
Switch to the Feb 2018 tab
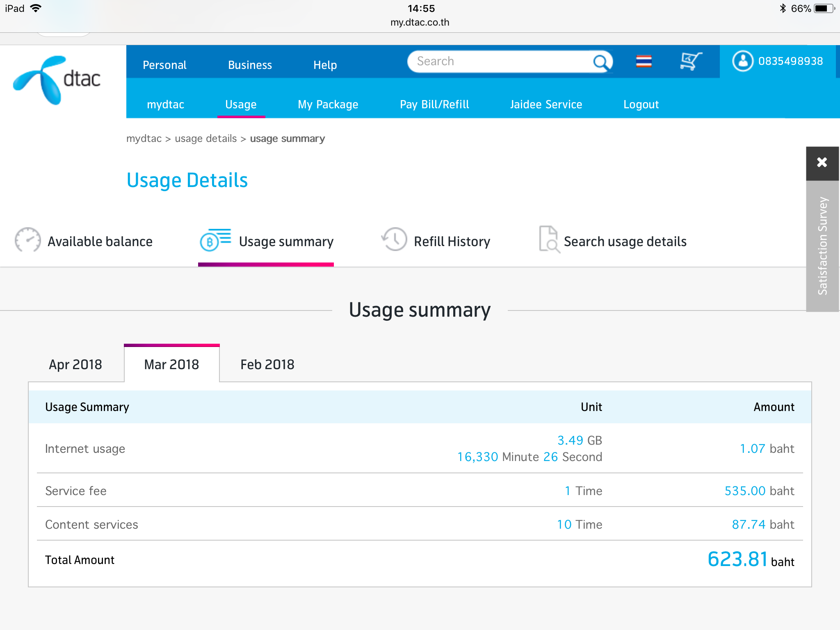pyautogui.click(x=267, y=364)
